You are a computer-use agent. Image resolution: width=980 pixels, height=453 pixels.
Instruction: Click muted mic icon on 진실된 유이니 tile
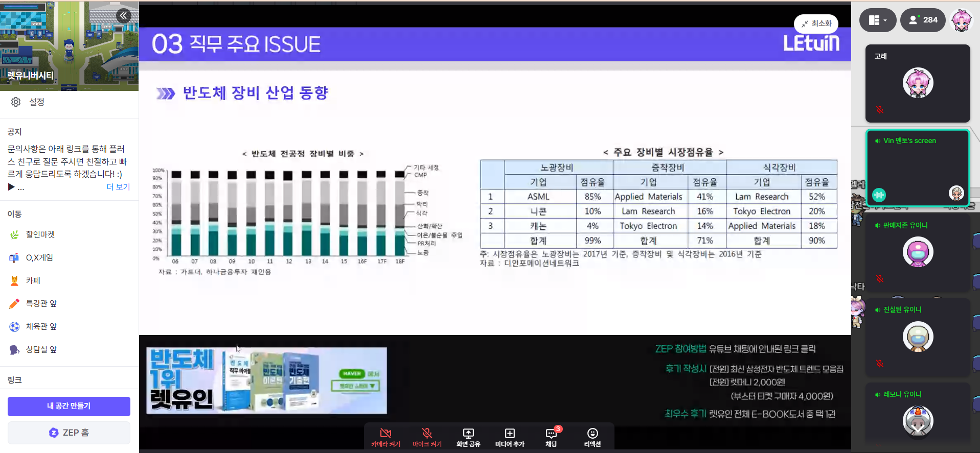click(x=880, y=364)
